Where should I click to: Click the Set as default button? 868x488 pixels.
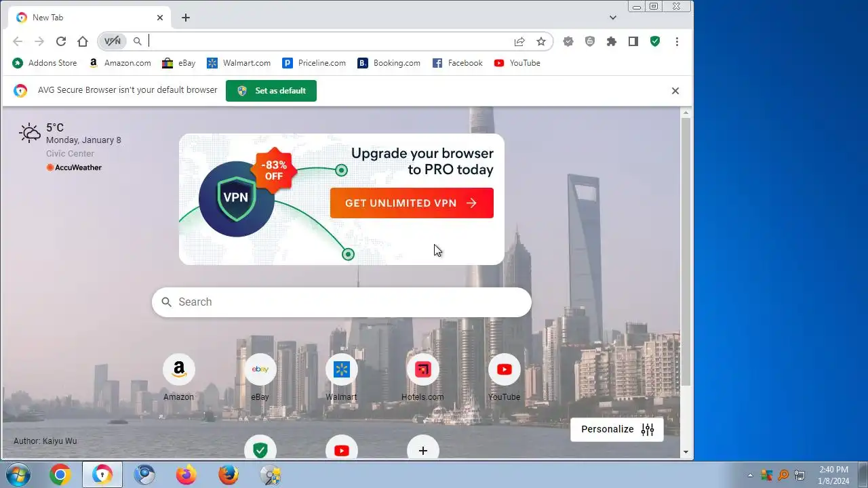click(271, 91)
